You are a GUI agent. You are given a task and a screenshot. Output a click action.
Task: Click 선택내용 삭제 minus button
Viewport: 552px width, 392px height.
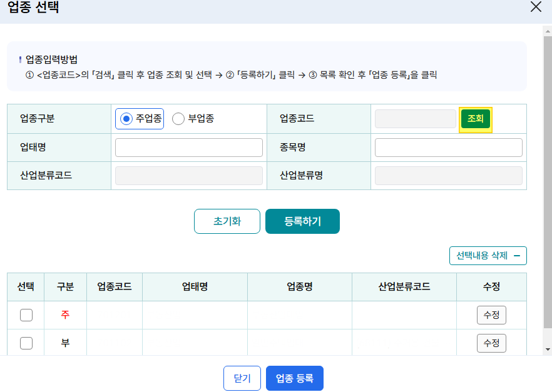(488, 256)
